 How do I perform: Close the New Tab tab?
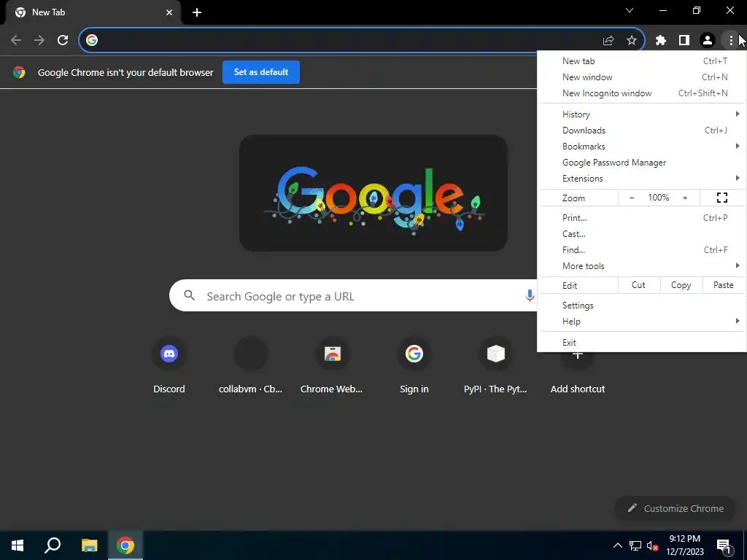click(169, 12)
